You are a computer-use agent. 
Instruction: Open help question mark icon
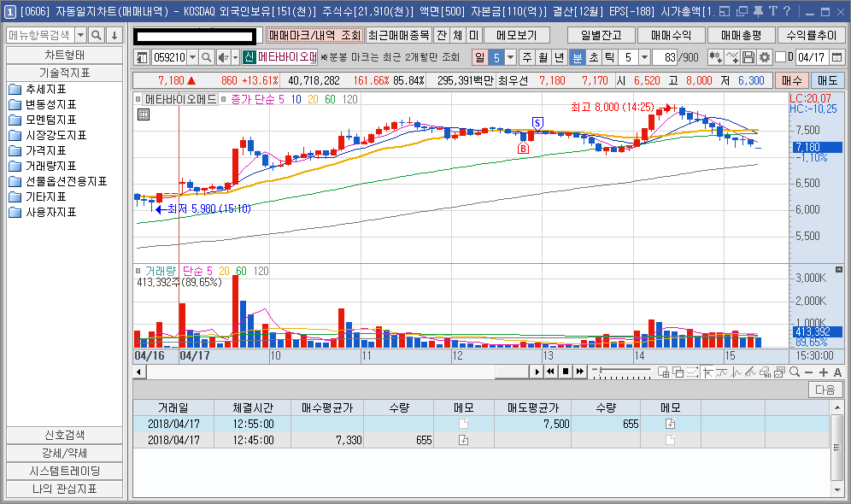pyautogui.click(x=787, y=11)
